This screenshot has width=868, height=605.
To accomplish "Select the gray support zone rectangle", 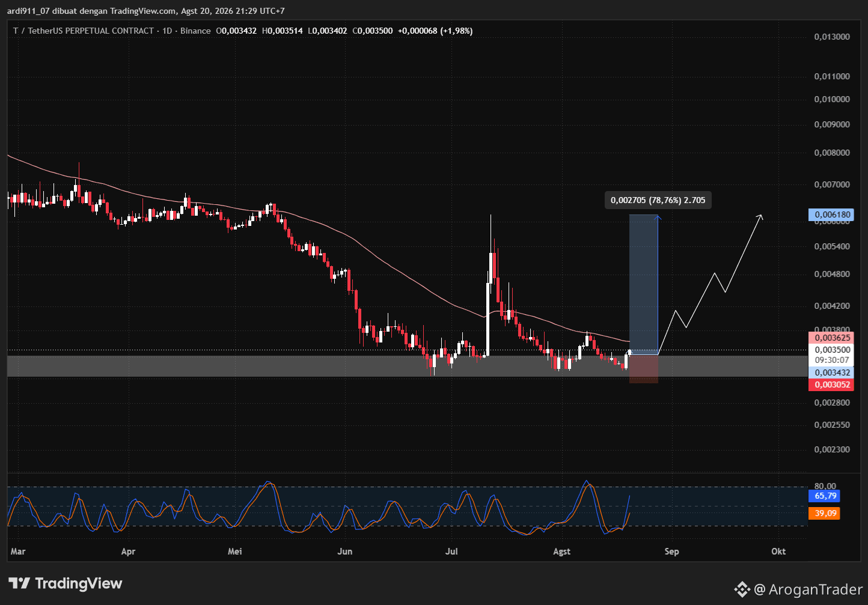I will click(407, 366).
